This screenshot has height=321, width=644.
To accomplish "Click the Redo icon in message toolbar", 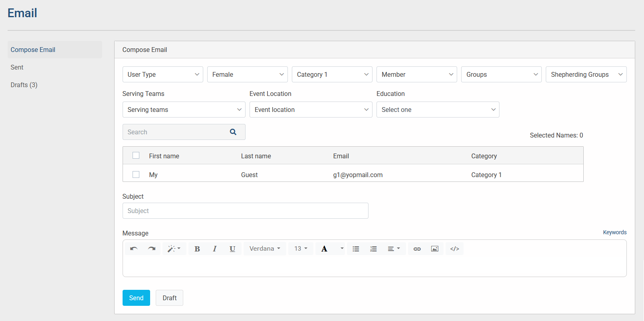I will [x=152, y=249].
